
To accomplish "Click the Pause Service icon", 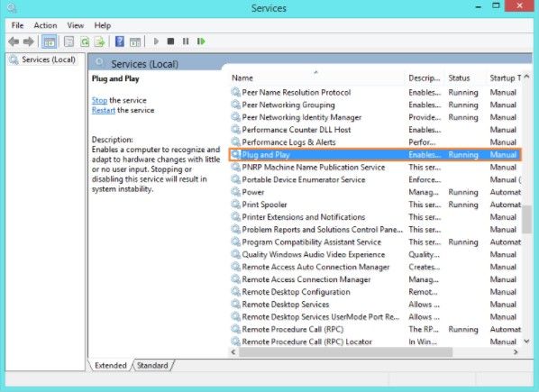I will (186, 41).
